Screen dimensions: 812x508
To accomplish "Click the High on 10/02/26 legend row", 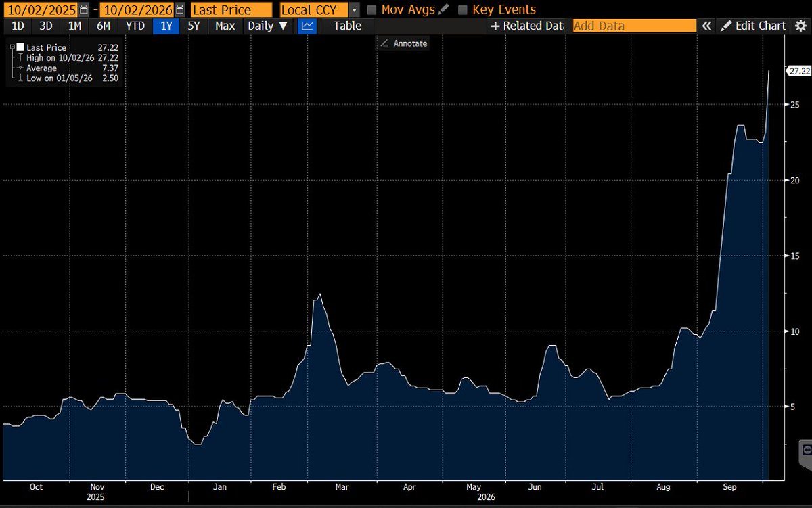I will tap(67, 57).
